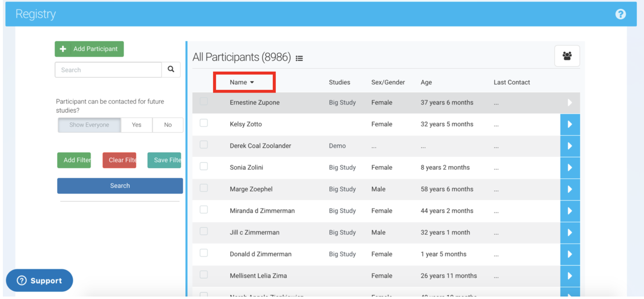644x299 pixels.
Task: Check the box for Ernestine Zupone
Action: pos(204,101)
